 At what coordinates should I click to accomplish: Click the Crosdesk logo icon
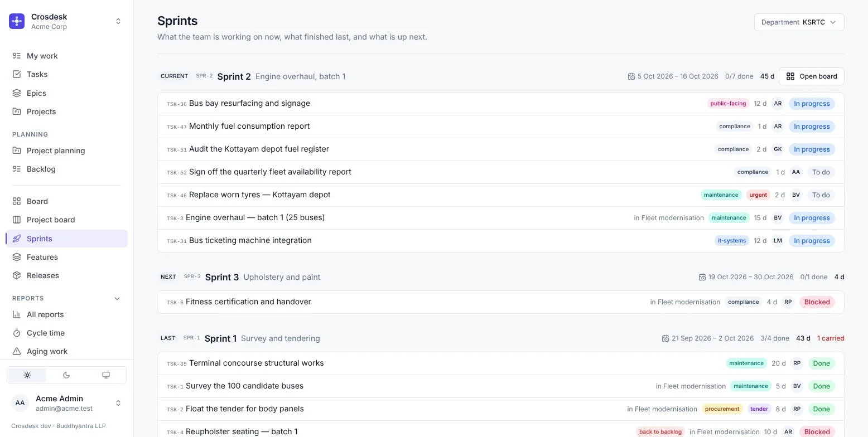click(17, 21)
